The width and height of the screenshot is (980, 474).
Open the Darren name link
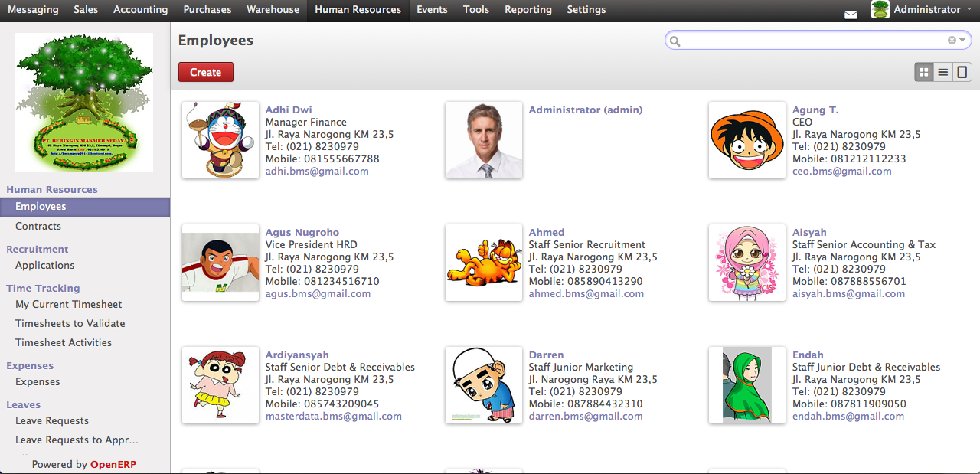coord(546,355)
